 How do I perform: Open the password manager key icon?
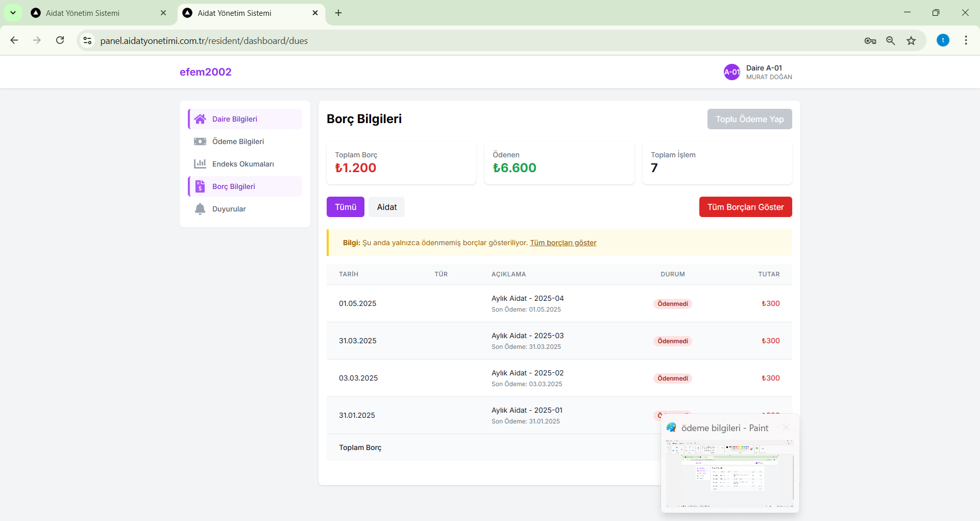point(870,41)
